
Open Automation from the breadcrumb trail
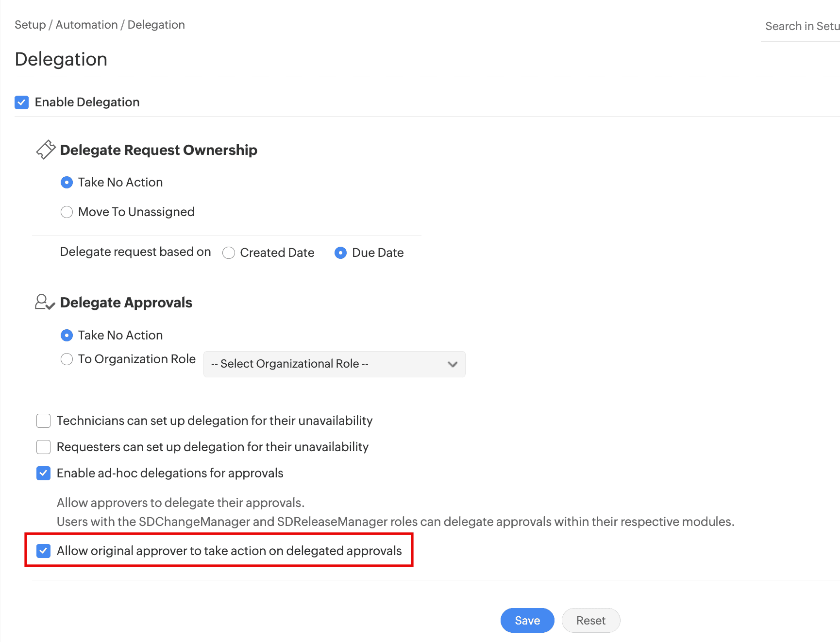[x=86, y=24]
